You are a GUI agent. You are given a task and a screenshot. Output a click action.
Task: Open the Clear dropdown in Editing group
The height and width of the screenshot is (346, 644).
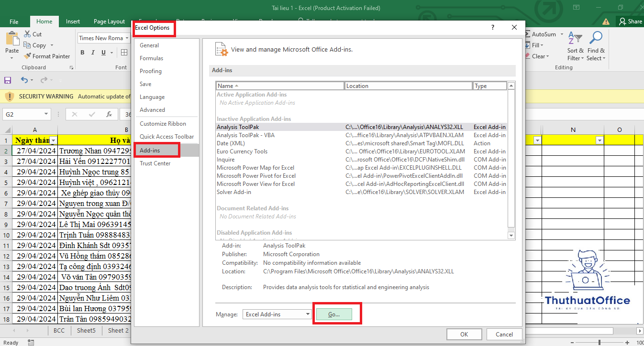547,56
